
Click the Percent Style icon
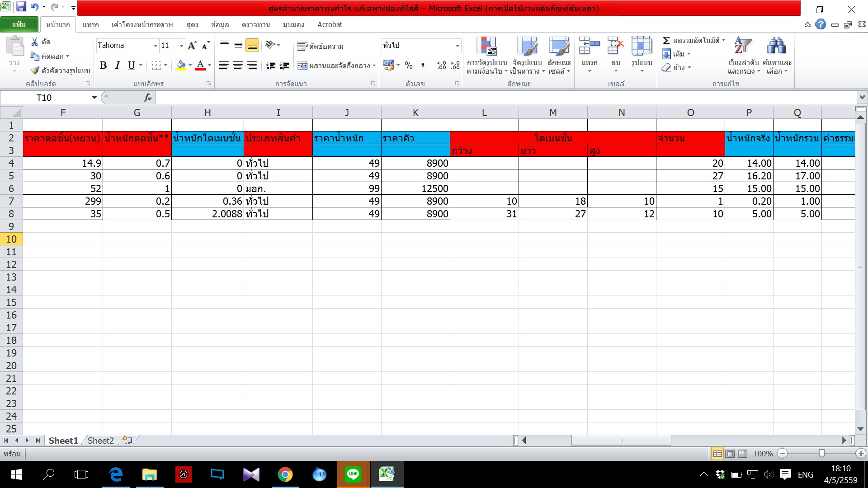pyautogui.click(x=409, y=66)
